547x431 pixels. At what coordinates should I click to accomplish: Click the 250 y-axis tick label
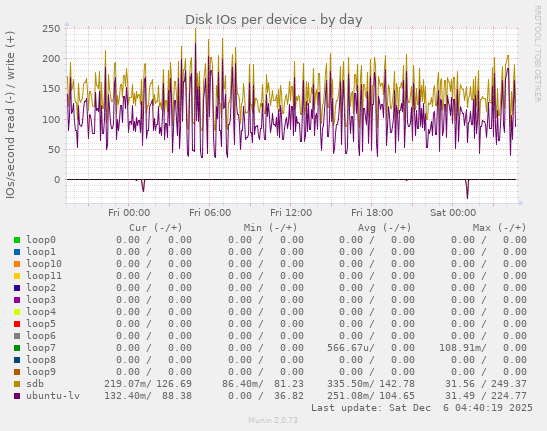point(51,28)
